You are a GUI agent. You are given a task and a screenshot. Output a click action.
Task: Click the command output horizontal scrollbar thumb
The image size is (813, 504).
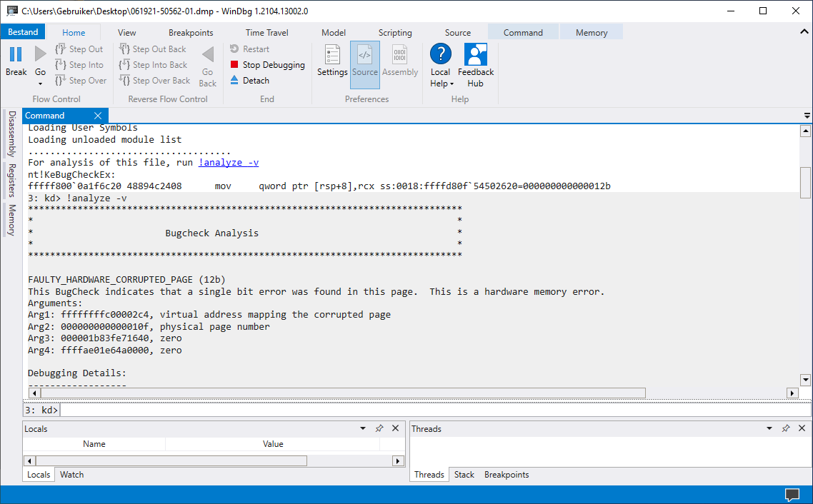(x=343, y=393)
